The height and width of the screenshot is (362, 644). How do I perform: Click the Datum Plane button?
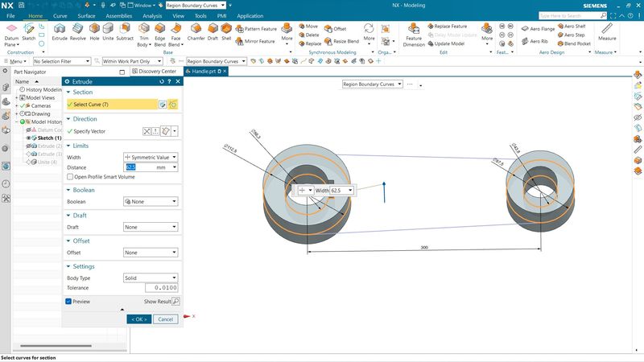tap(11, 35)
